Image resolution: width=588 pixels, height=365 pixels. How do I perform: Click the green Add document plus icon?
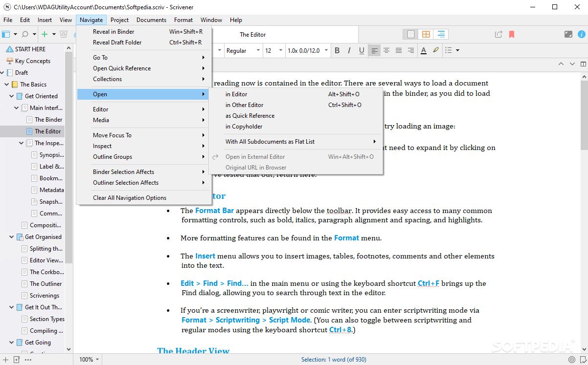coord(45,34)
